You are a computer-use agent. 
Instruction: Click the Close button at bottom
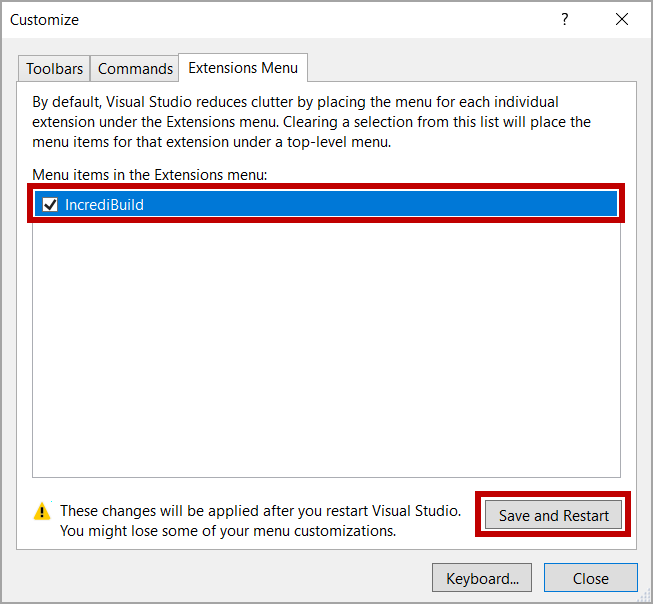(x=590, y=578)
